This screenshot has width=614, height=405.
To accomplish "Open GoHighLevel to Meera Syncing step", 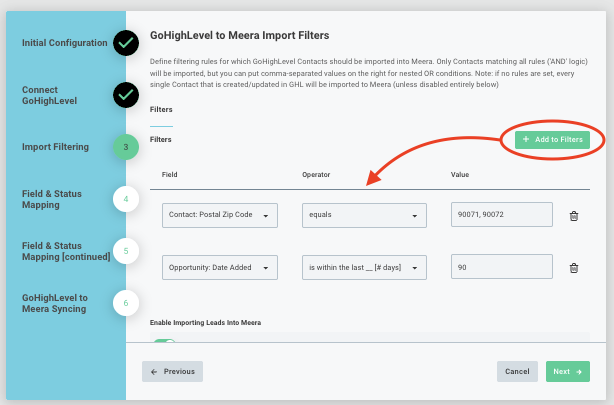I will (55, 304).
